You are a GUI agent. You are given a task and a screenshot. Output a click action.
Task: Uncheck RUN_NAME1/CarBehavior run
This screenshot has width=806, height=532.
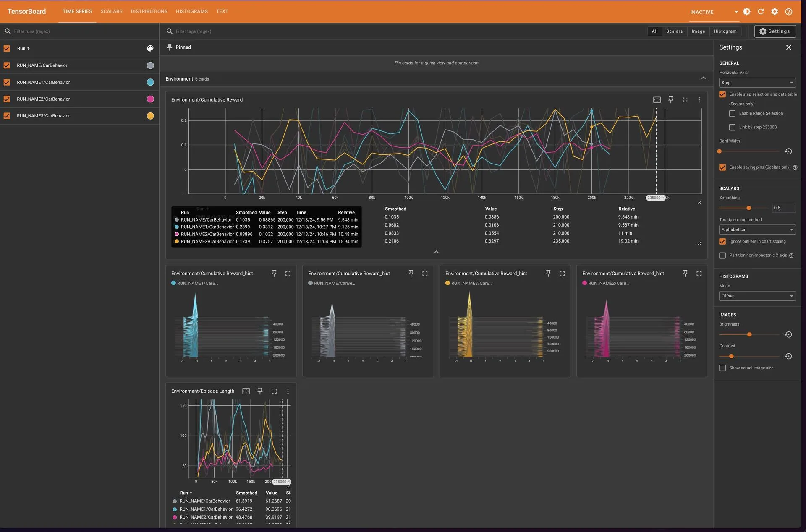7,82
